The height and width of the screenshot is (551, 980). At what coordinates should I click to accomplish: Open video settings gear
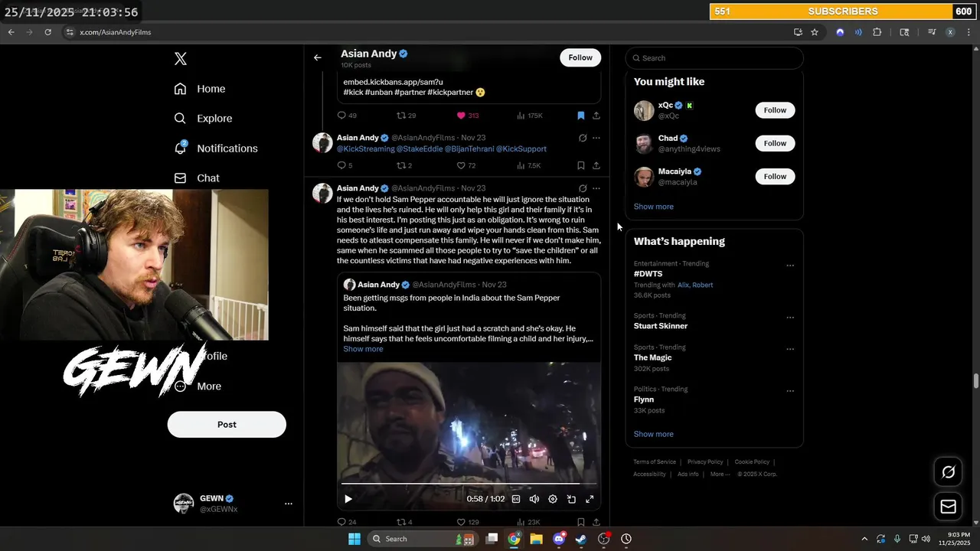pos(553,499)
